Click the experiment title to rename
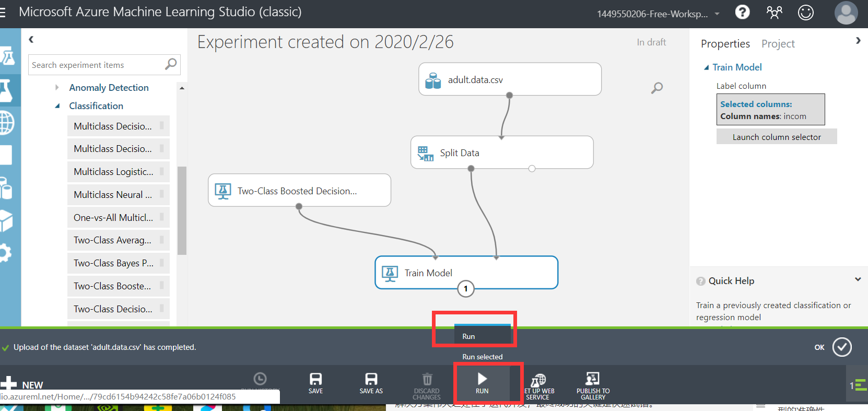Image resolution: width=868 pixels, height=411 pixels. (x=325, y=42)
